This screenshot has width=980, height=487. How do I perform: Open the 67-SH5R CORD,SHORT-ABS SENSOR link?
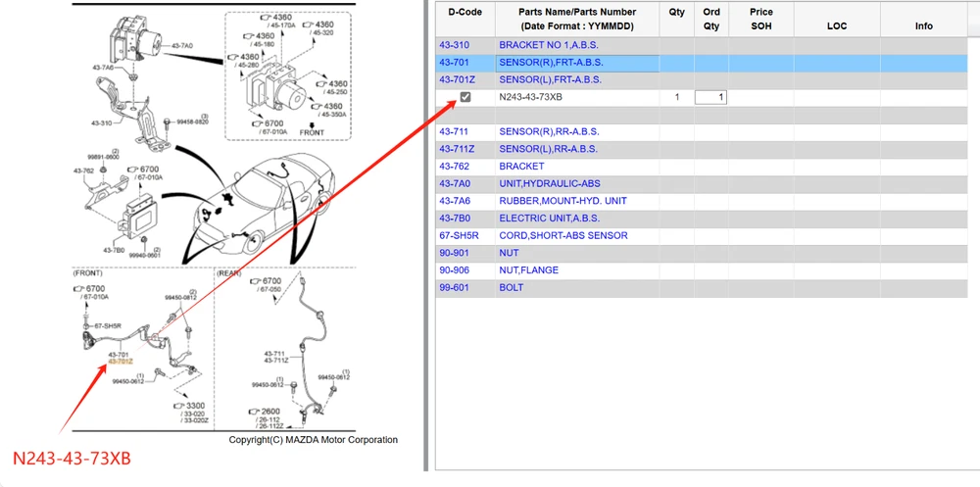(563, 235)
